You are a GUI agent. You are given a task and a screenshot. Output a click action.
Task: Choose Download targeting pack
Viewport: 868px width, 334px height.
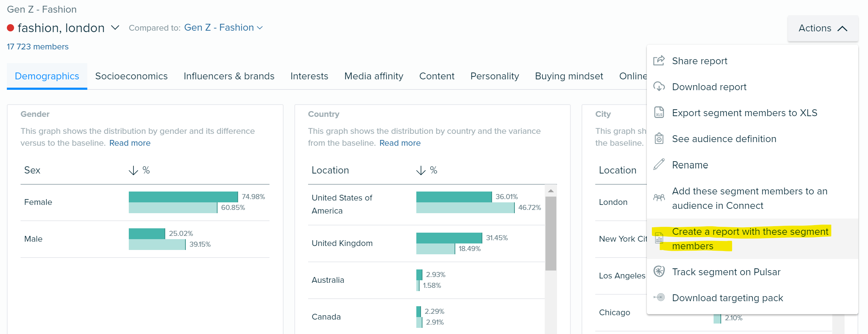point(752,298)
